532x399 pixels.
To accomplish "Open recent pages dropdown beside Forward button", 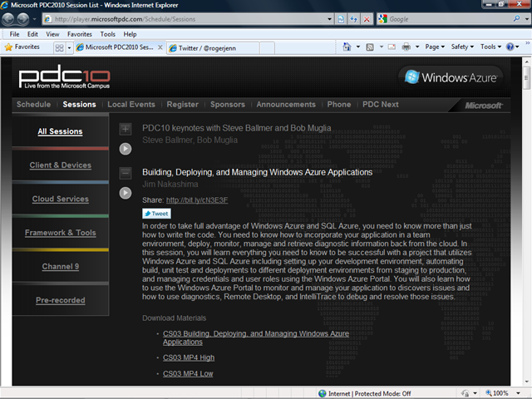I will coord(34,19).
